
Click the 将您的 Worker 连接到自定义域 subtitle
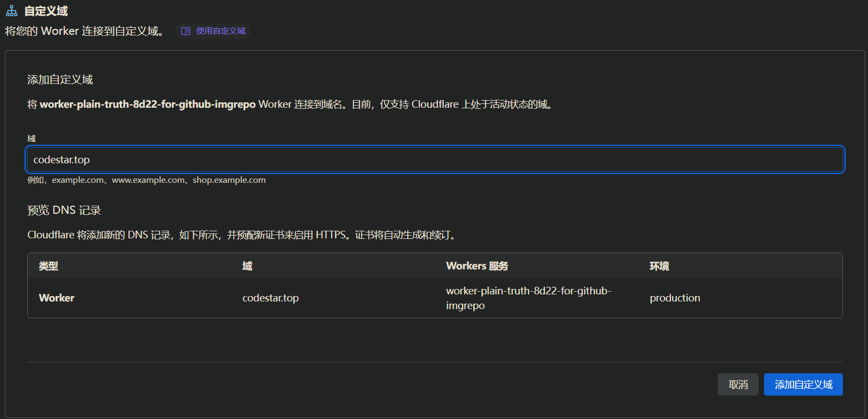(x=85, y=31)
